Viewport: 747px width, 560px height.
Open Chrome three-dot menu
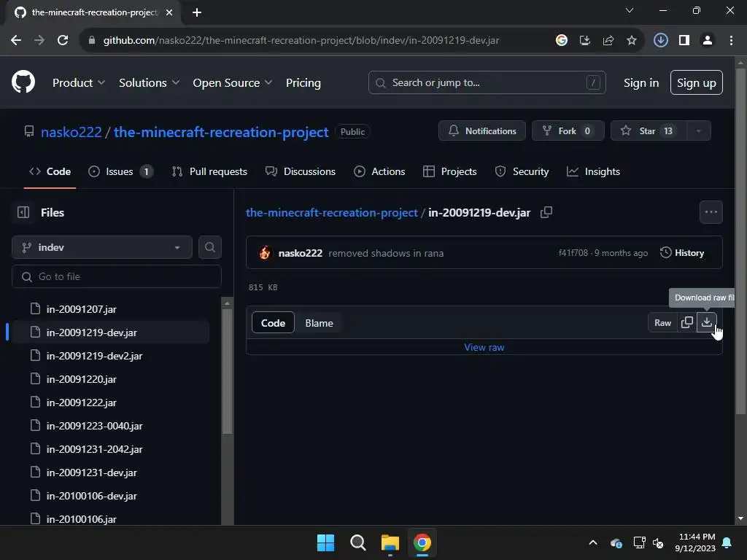pyautogui.click(x=731, y=40)
